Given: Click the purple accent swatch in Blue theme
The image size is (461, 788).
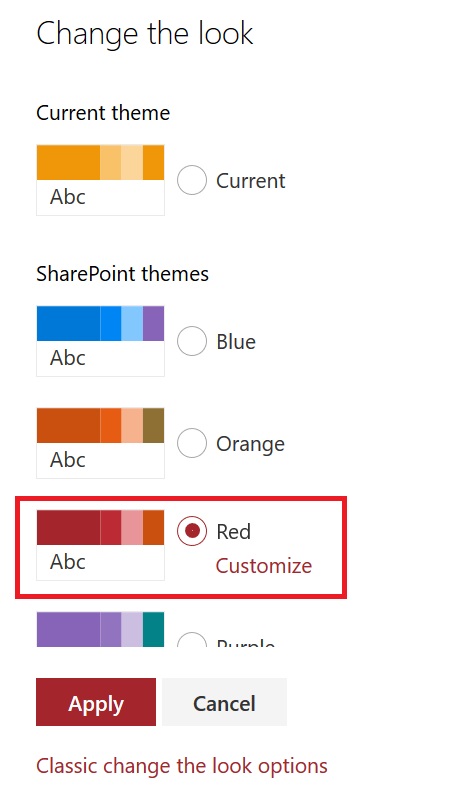Looking at the screenshot, I should 153,324.
